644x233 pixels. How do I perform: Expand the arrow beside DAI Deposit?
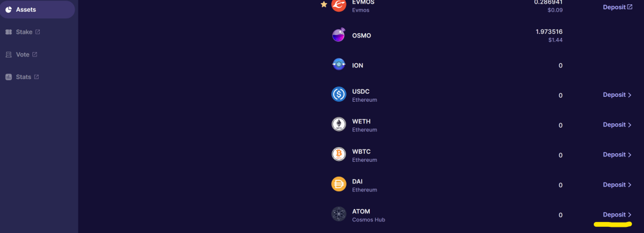coord(630,185)
